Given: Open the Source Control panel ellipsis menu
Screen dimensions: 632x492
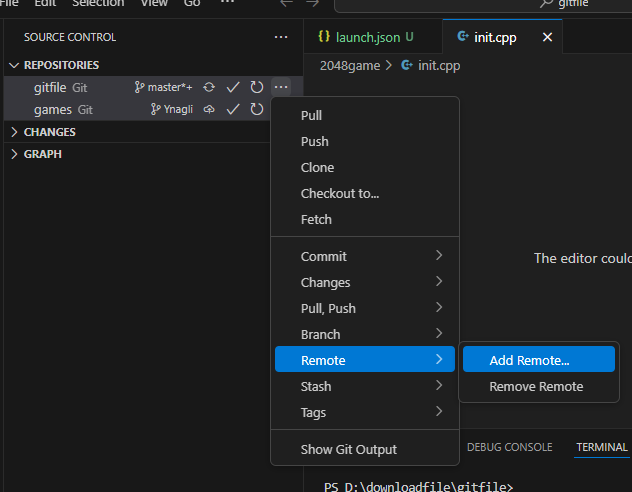Looking at the screenshot, I should point(281,37).
